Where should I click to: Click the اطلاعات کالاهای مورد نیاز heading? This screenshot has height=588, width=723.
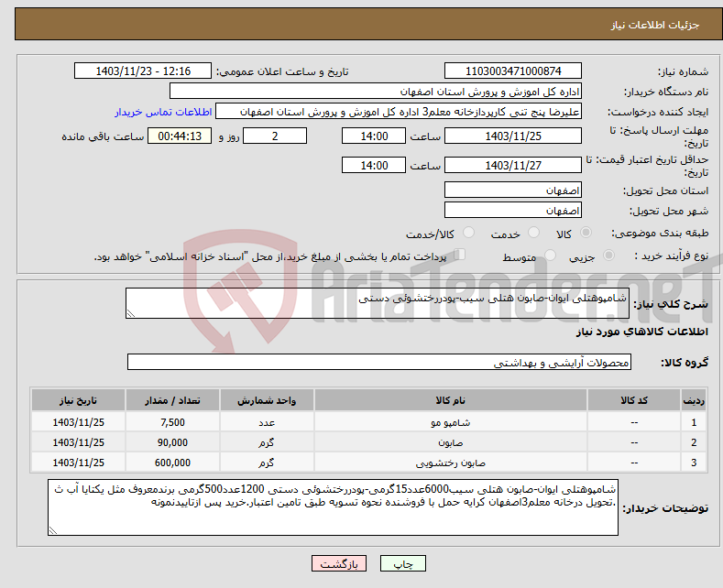coord(641,332)
